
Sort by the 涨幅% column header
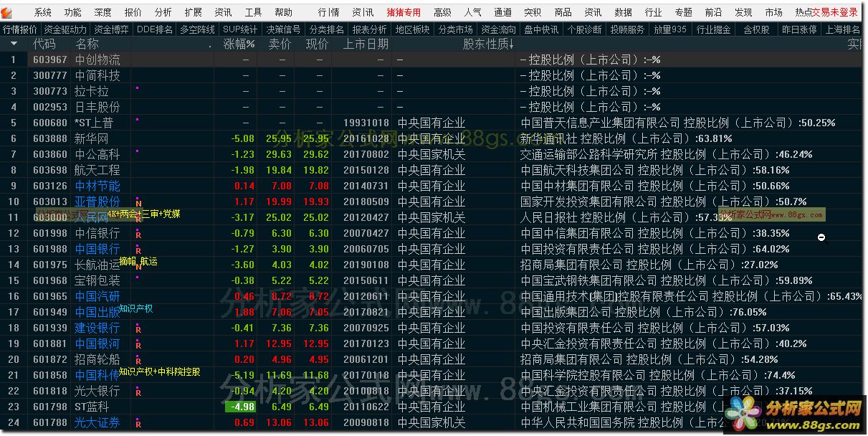[x=239, y=44]
